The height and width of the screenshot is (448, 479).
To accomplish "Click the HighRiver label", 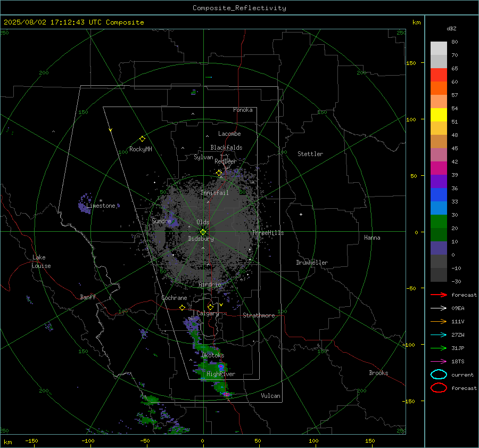I will [x=221, y=374].
